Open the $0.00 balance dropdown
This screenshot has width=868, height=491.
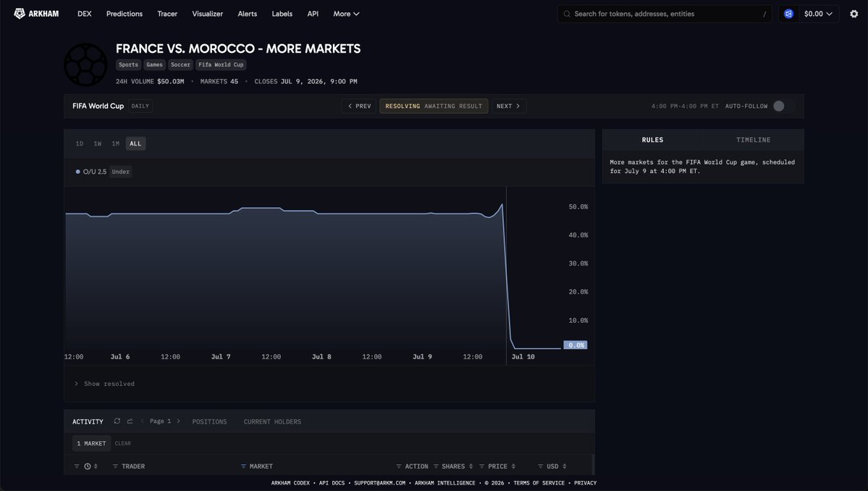(x=818, y=14)
